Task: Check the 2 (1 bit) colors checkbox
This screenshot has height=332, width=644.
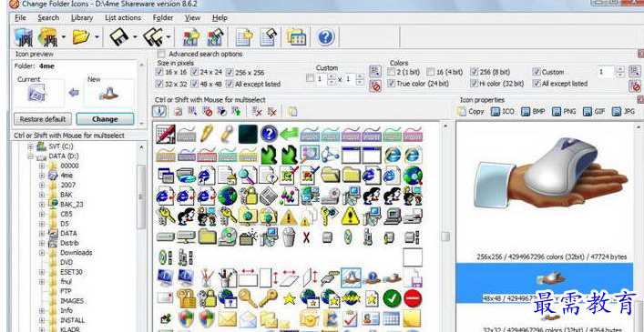Action: (391, 72)
